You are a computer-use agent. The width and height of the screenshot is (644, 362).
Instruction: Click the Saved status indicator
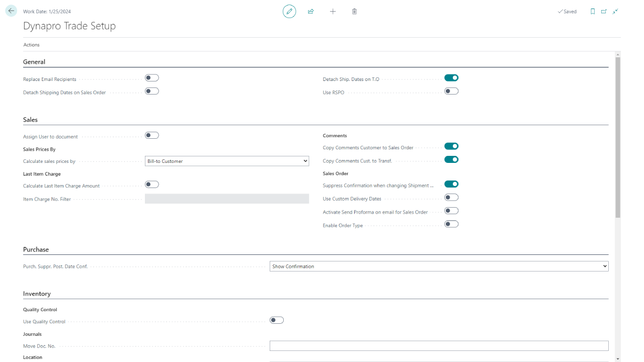(567, 12)
